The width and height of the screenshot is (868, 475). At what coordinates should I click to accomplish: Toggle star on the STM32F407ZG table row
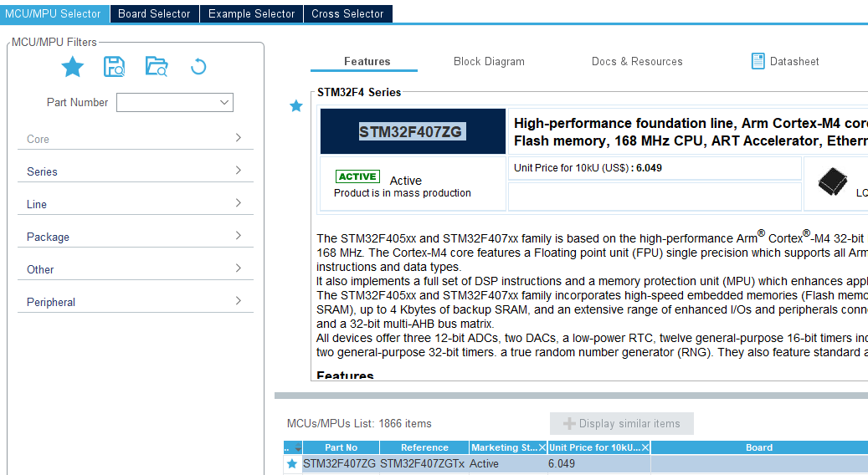pyautogui.click(x=292, y=464)
